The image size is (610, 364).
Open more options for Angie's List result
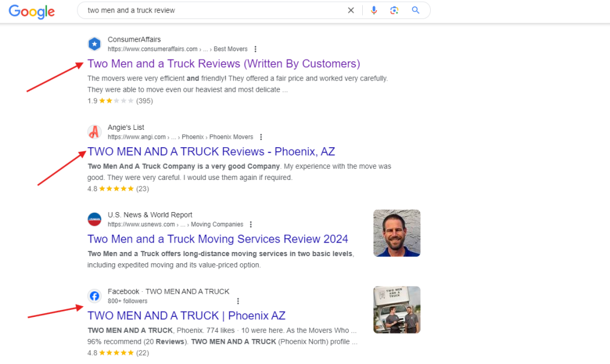(x=261, y=137)
